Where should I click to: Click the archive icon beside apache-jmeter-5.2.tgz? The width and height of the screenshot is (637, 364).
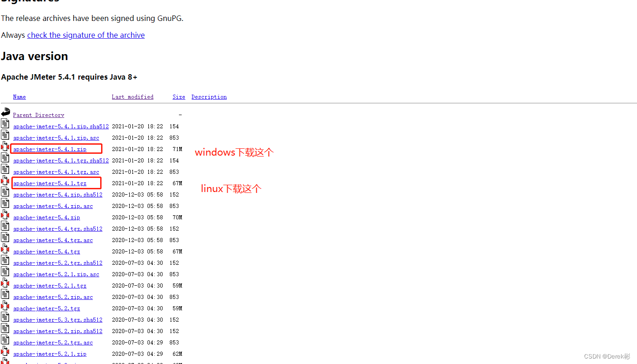[x=5, y=305]
